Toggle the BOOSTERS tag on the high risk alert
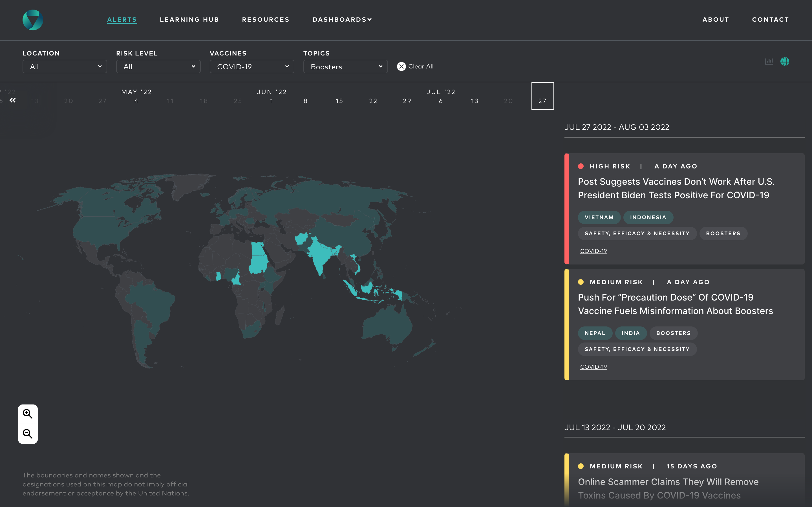812x507 pixels. click(x=723, y=234)
